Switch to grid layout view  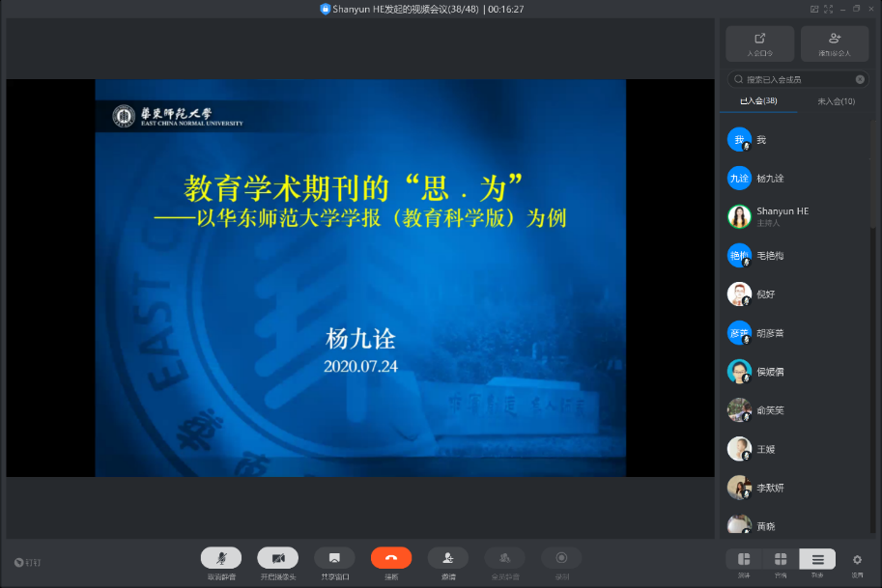coord(781,559)
